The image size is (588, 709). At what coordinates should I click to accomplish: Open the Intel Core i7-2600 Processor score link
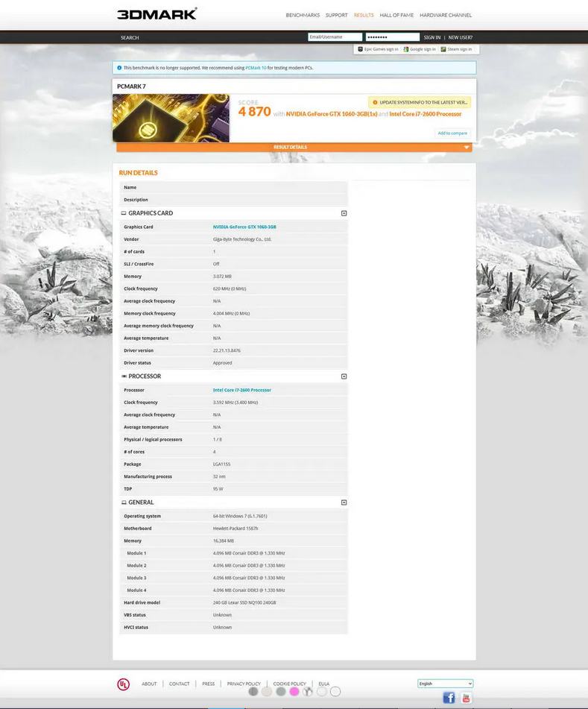[426, 114]
